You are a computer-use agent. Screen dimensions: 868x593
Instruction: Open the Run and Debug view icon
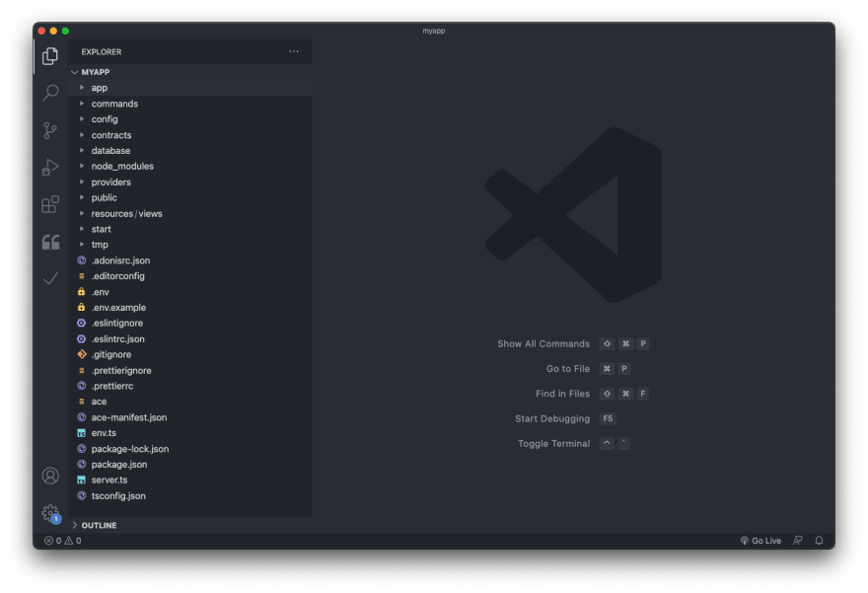[x=50, y=167]
